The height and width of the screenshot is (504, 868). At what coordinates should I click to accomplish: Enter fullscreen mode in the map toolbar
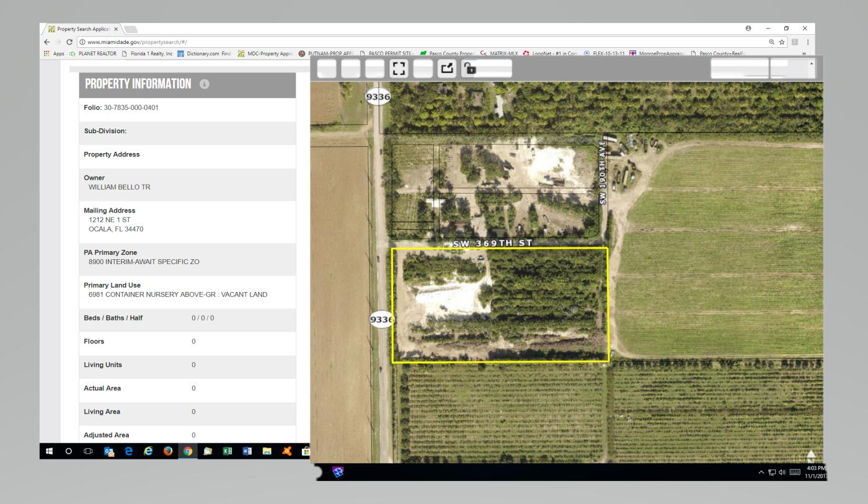tap(397, 68)
